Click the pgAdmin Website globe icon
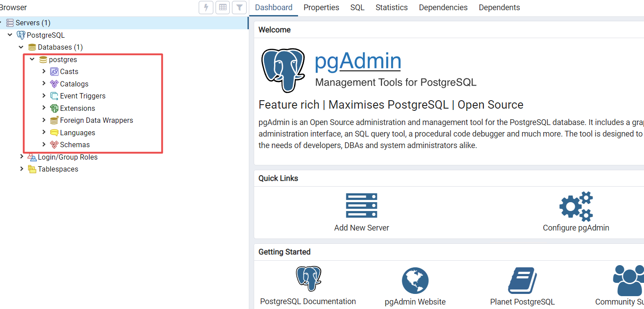 click(415, 281)
